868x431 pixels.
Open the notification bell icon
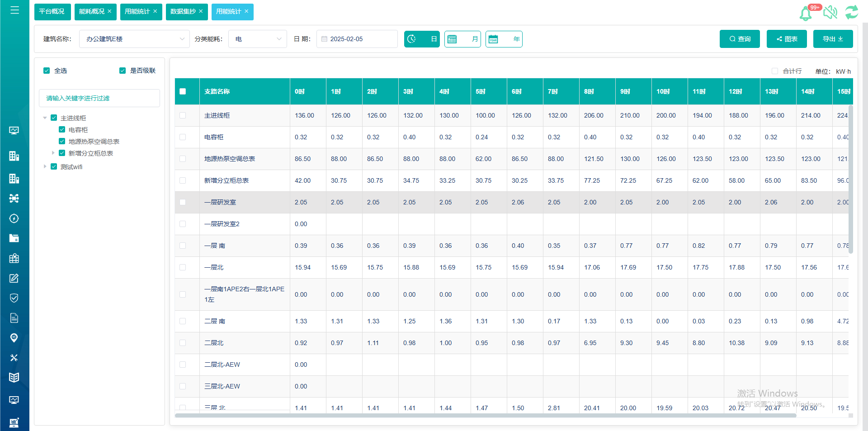point(806,13)
